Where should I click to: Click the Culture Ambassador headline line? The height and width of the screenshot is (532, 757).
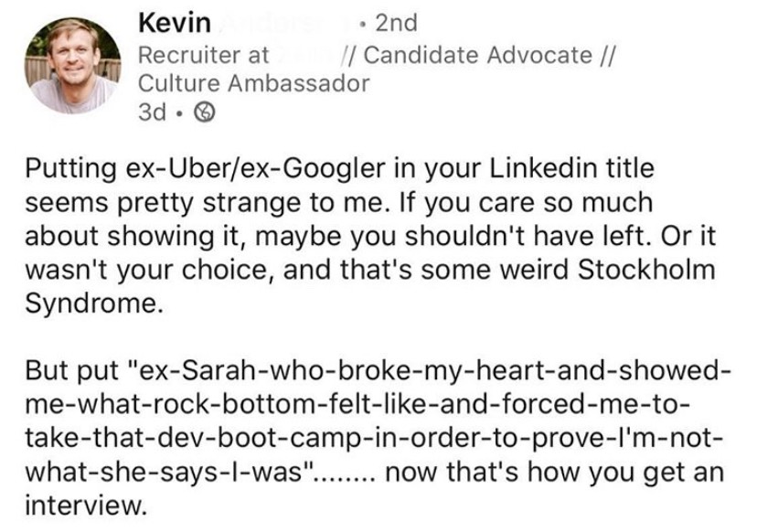click(254, 83)
